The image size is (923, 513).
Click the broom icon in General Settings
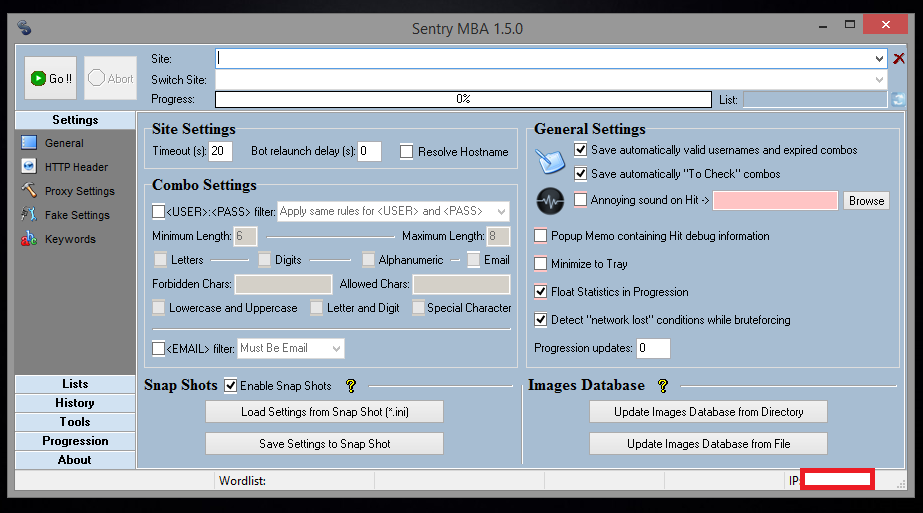pos(550,161)
